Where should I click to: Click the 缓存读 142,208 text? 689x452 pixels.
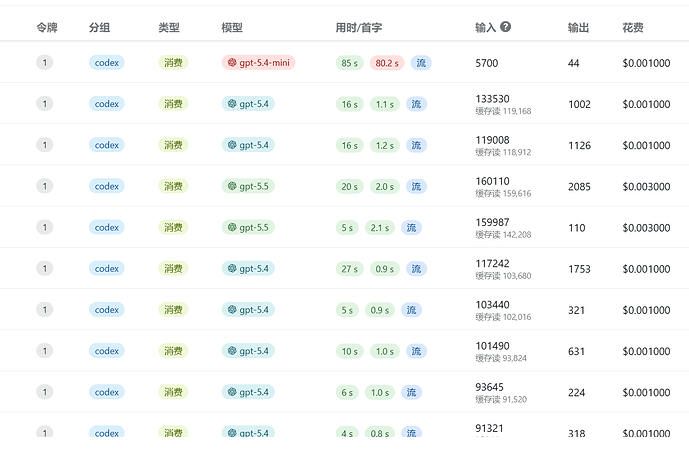pos(503,235)
